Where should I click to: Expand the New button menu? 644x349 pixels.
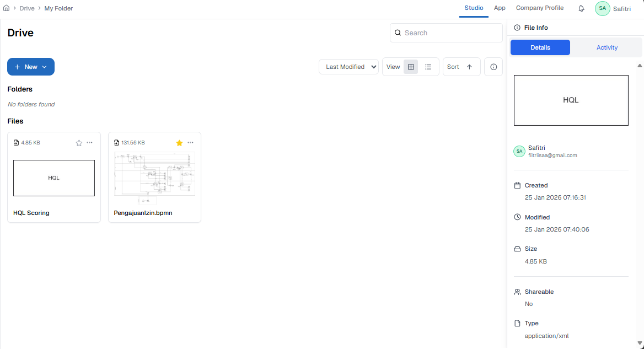tap(31, 67)
